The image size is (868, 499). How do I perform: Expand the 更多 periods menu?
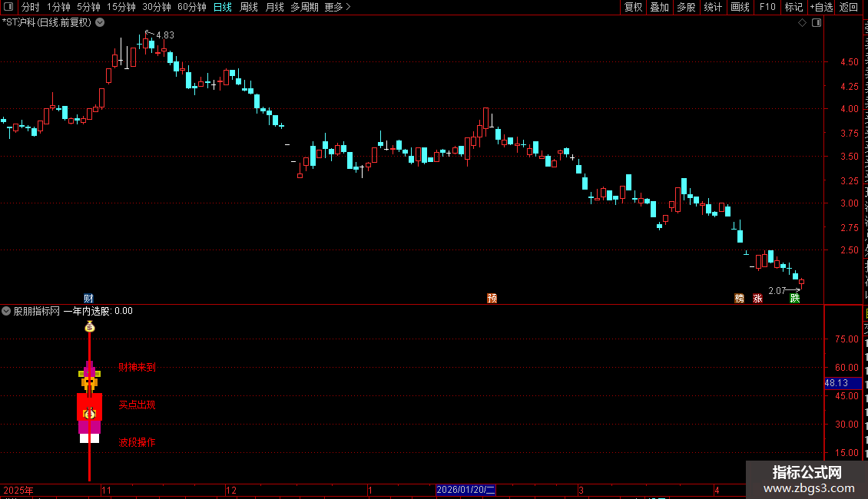click(337, 7)
